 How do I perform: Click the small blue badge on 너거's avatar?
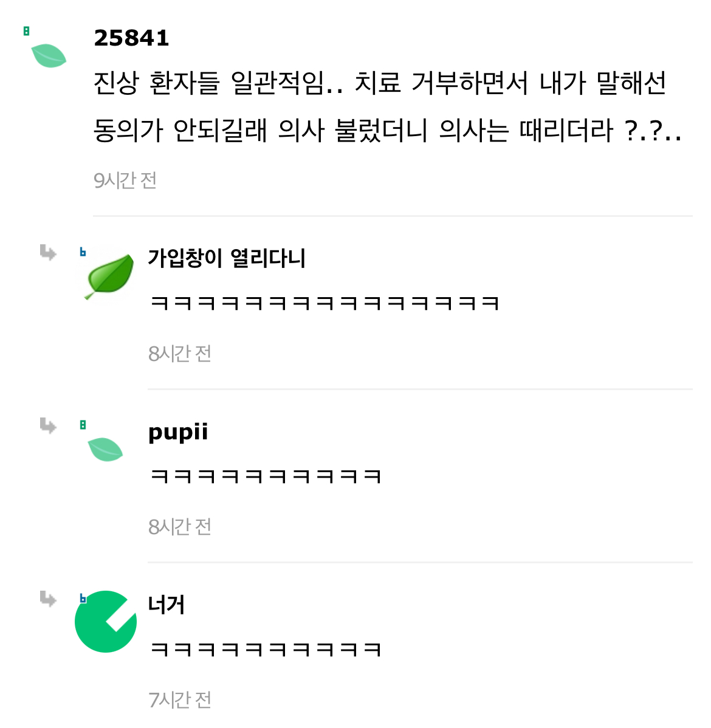click(x=83, y=599)
